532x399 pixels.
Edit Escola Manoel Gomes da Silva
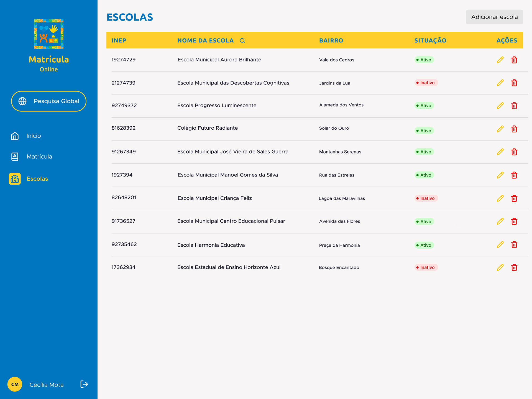(x=500, y=175)
